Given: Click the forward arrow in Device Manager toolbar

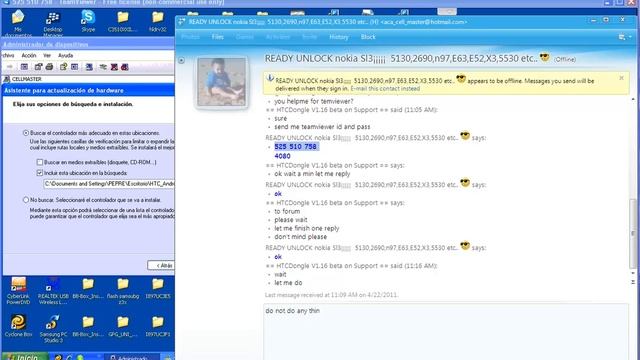Looking at the screenshot, I should (x=10, y=67).
